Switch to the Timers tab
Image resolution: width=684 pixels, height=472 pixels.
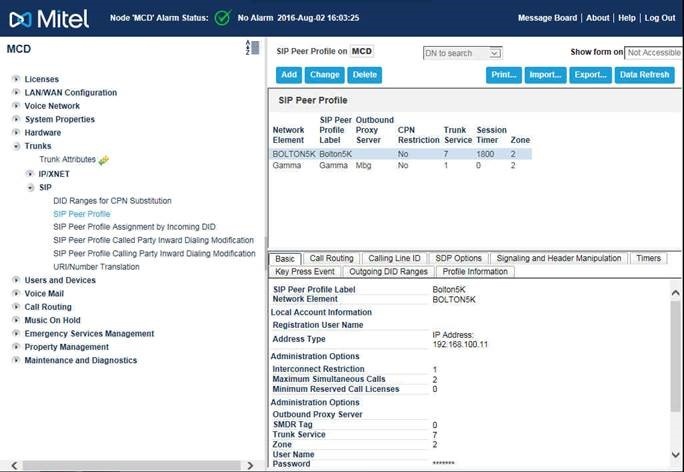coord(649,258)
